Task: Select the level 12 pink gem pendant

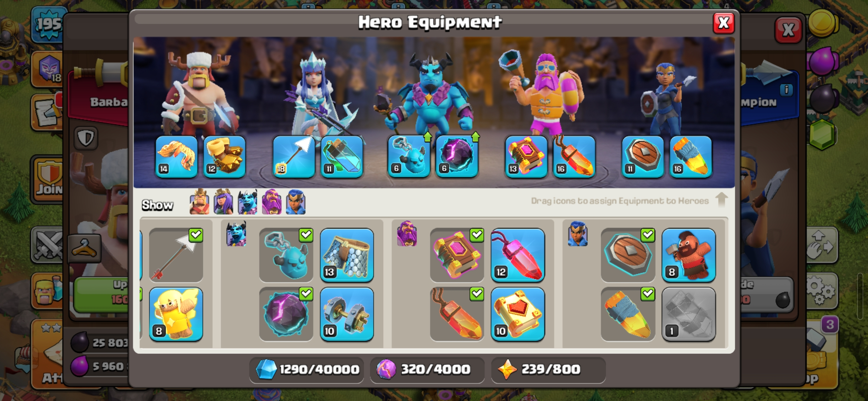Action: (x=518, y=255)
